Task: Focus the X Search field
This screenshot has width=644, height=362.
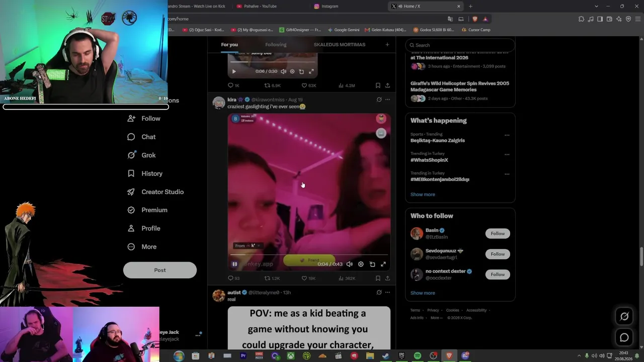Action: (x=460, y=45)
